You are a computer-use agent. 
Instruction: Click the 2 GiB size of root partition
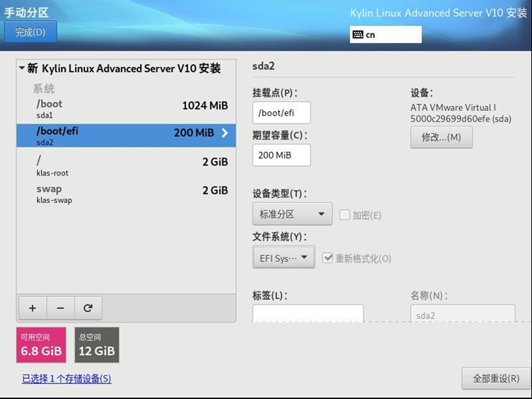tap(215, 162)
